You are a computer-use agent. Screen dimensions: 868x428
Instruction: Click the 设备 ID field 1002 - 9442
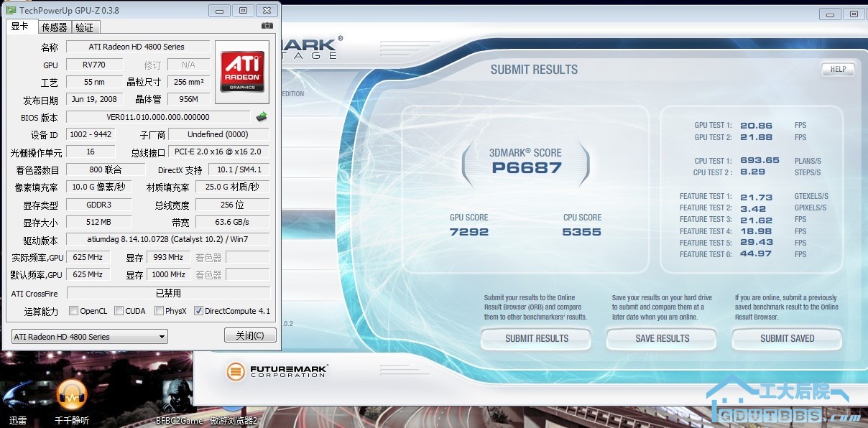click(x=90, y=134)
